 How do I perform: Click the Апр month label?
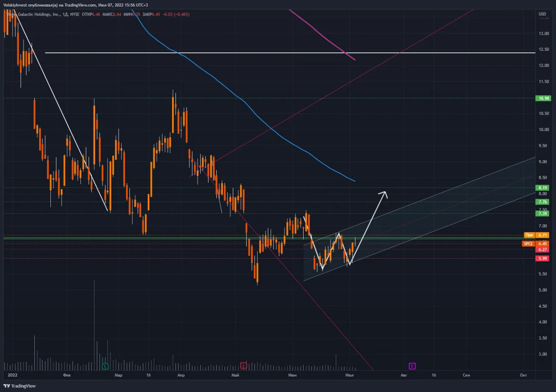(x=182, y=375)
